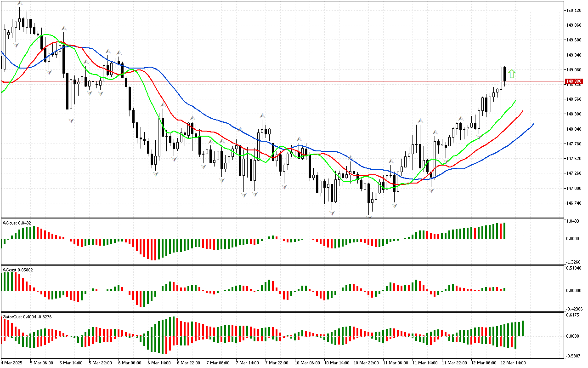Select the 147.780 price label
The width and height of the screenshot is (588, 368).
(574, 144)
